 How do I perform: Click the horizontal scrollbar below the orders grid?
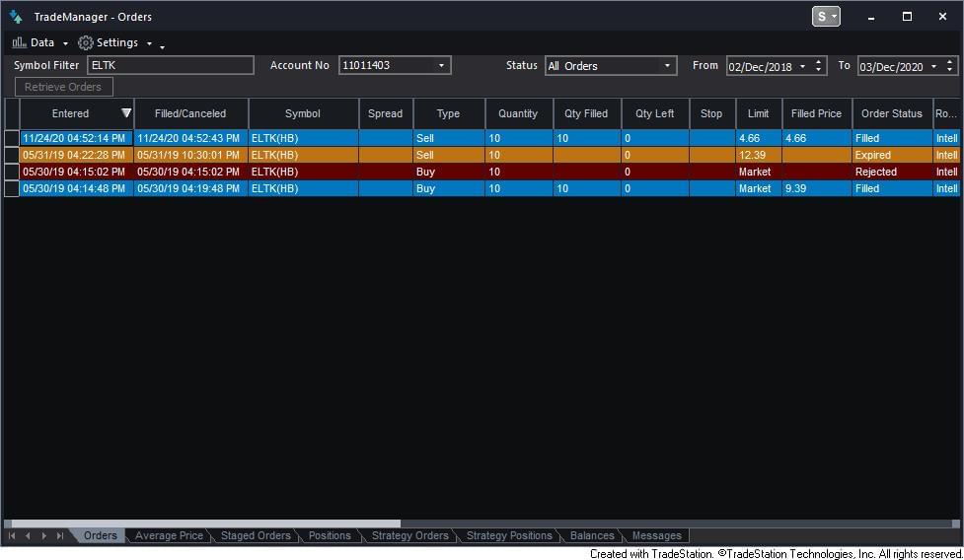tap(202, 524)
